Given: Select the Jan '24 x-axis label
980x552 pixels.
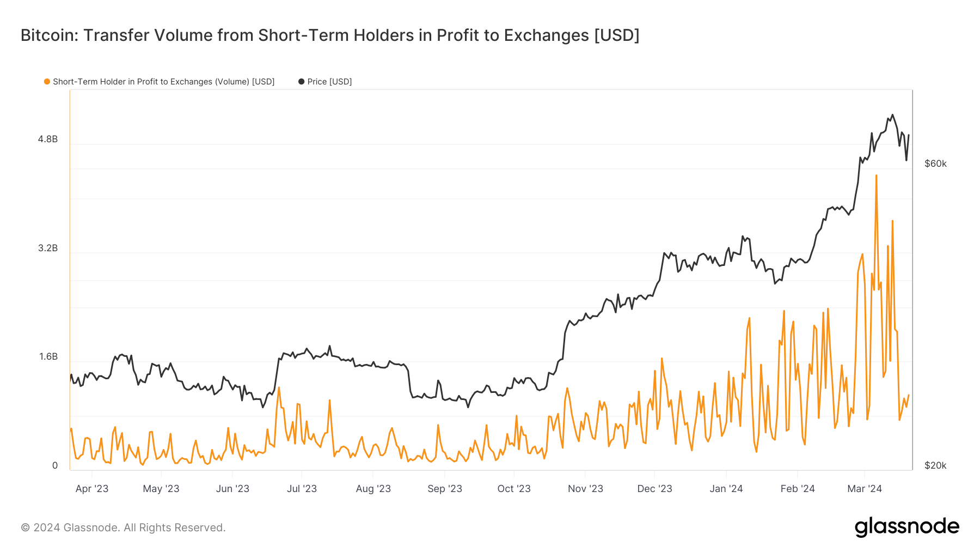Looking at the screenshot, I should coord(726,489).
